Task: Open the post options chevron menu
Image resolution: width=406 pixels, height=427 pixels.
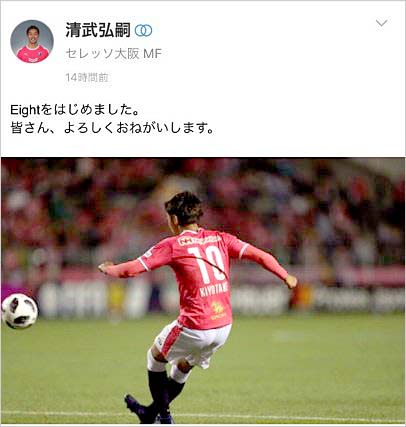Action: [x=381, y=23]
